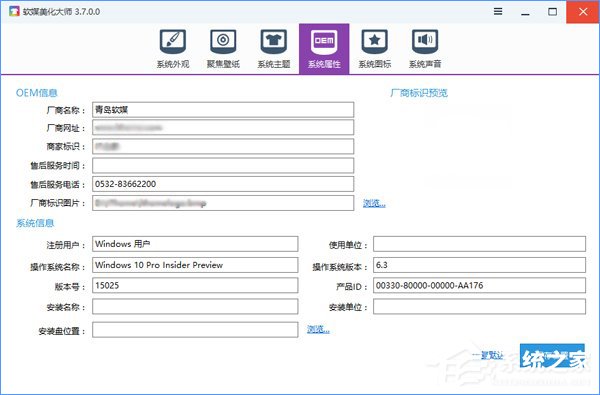Click the empty 售后服务时间 input field
The image size is (600, 395).
[223, 165]
